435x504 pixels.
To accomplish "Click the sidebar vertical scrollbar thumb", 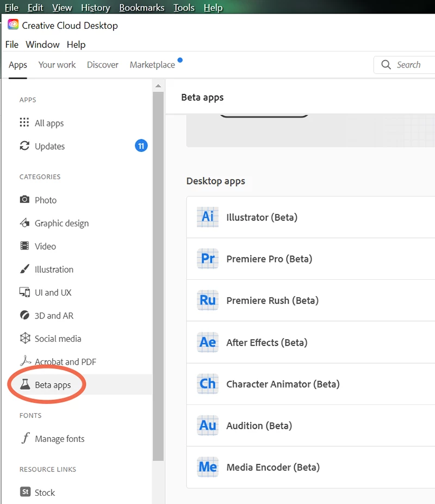I will (158, 276).
